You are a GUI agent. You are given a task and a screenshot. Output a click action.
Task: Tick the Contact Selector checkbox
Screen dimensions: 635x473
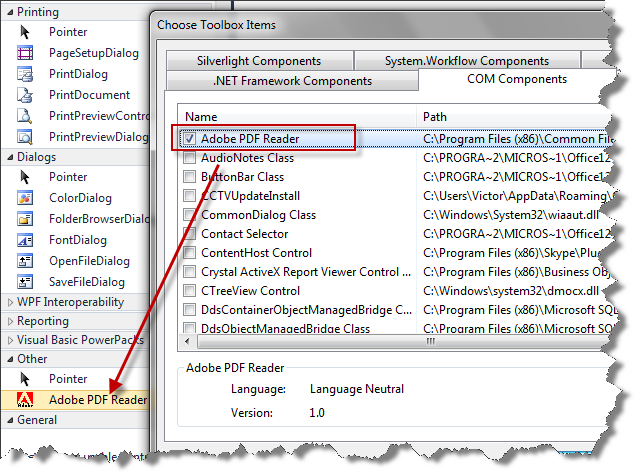[x=189, y=234]
